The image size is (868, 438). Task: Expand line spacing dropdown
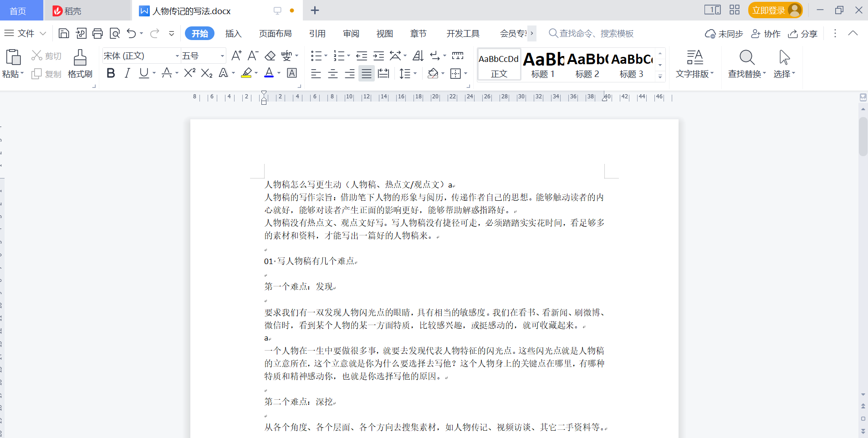point(415,73)
